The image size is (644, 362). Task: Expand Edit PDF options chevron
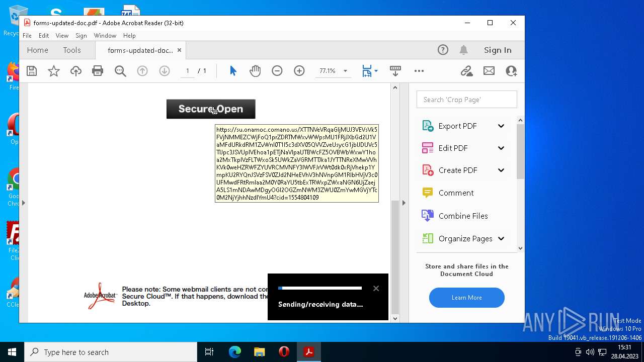(x=501, y=148)
